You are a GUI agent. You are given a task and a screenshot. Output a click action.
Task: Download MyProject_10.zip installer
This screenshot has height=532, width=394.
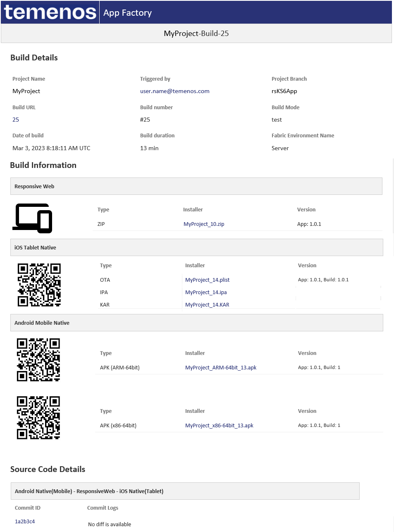click(x=204, y=224)
